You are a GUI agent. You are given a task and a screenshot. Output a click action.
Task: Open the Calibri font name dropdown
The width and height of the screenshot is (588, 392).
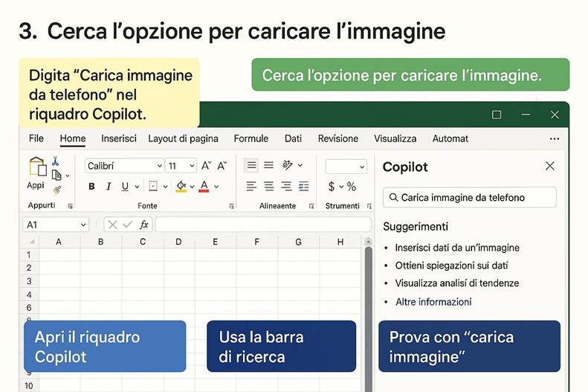click(160, 166)
